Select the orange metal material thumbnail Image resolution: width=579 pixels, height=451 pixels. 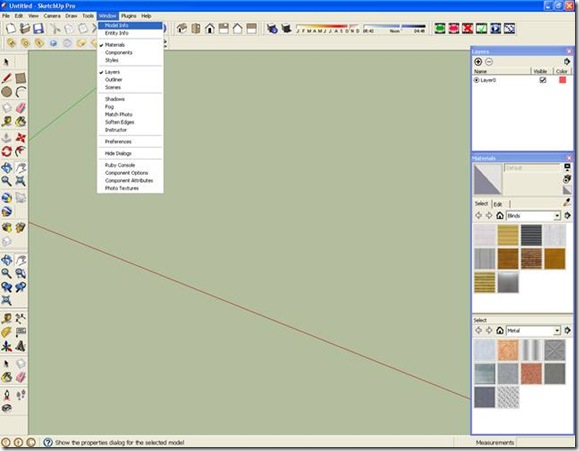coord(508,350)
